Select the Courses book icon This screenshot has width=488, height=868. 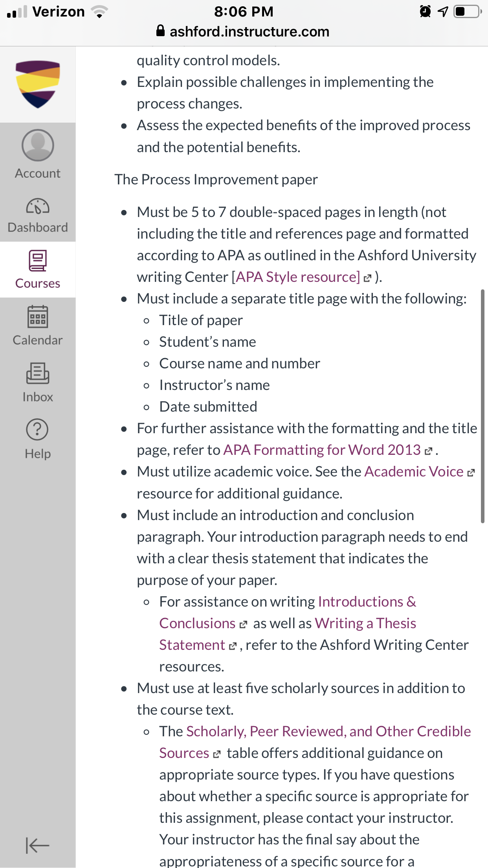tap(38, 261)
